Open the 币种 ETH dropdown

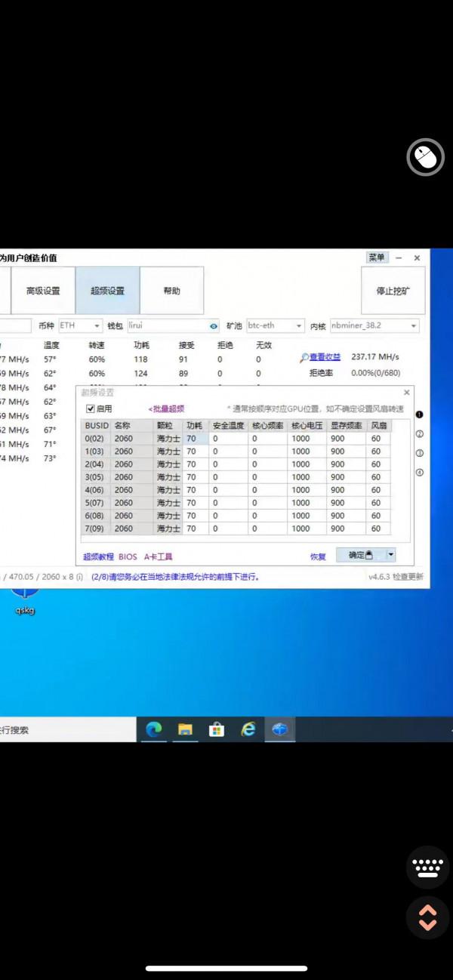tap(80, 325)
